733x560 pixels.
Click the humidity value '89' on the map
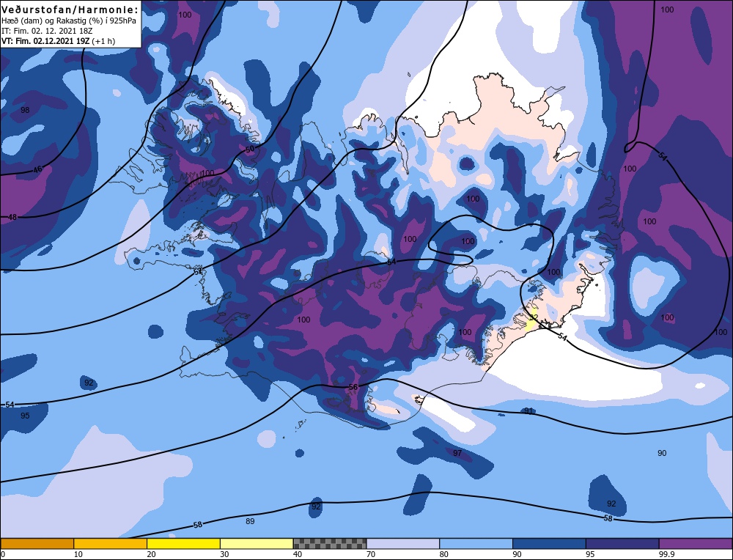coord(250,520)
